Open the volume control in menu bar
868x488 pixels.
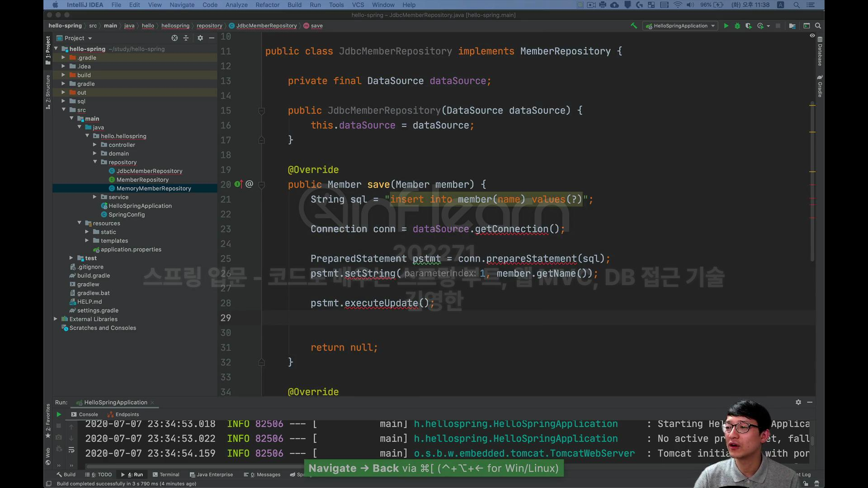[690, 5]
